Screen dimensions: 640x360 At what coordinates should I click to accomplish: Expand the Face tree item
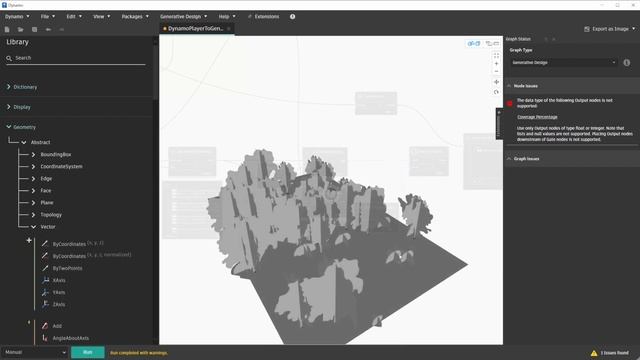point(33,191)
